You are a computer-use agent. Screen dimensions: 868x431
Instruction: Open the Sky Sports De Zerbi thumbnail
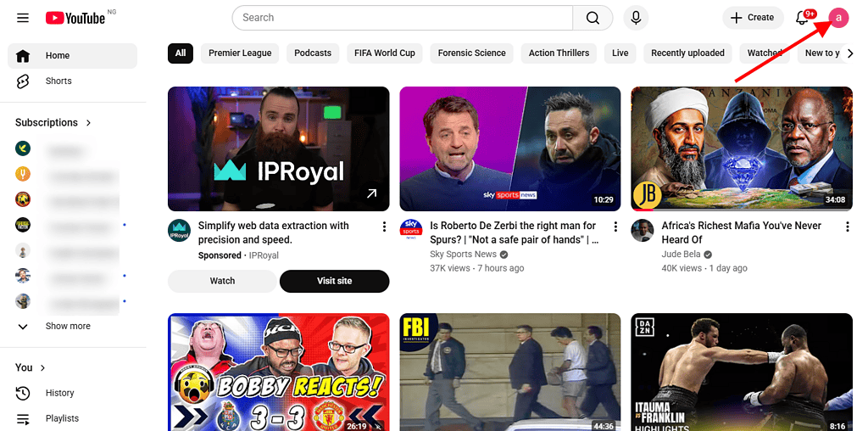click(509, 148)
